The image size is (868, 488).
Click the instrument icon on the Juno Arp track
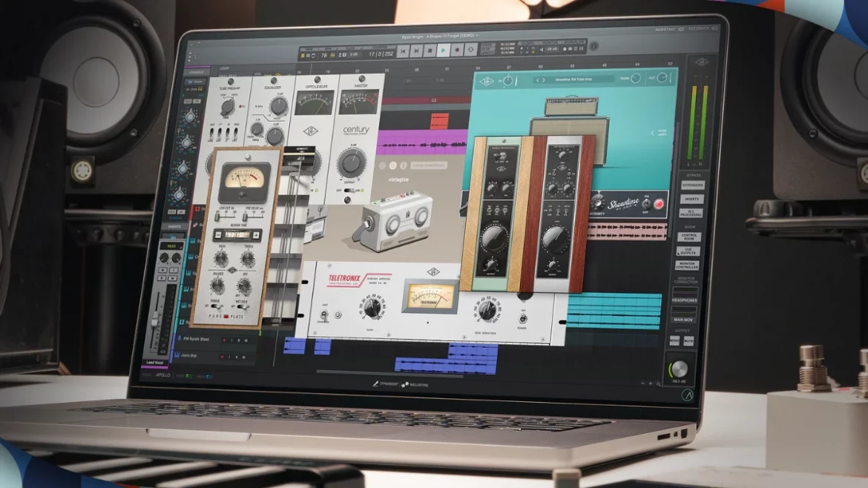(x=179, y=356)
